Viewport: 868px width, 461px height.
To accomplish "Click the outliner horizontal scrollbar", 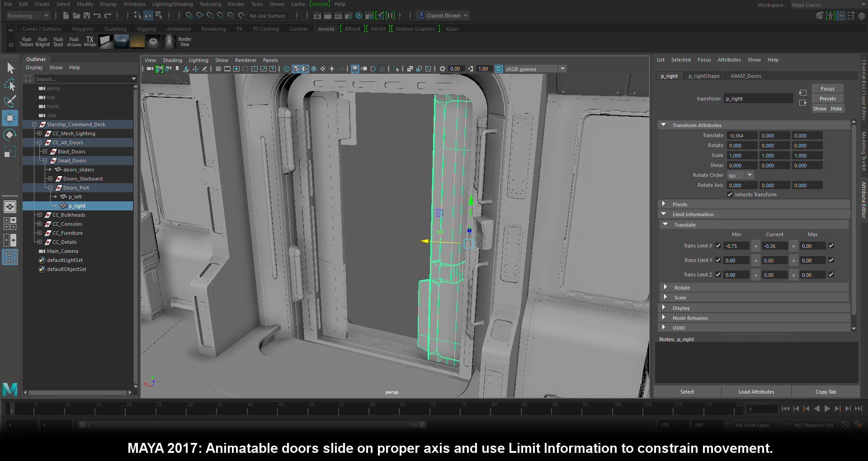I will [x=77, y=392].
